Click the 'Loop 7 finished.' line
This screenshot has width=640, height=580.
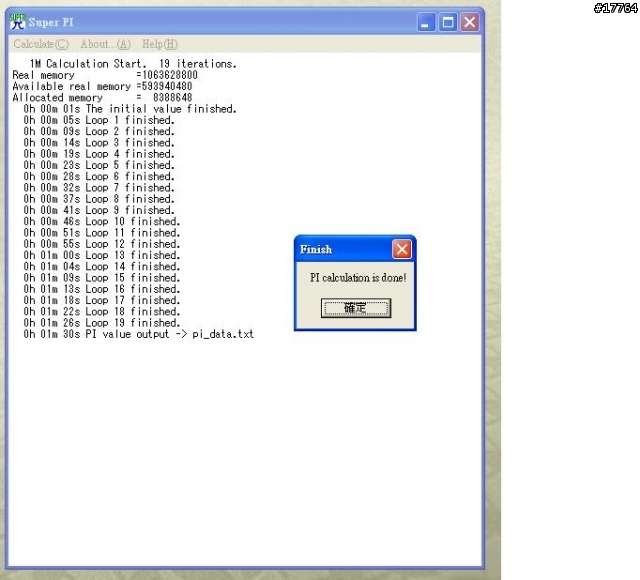pyautogui.click(x=99, y=188)
